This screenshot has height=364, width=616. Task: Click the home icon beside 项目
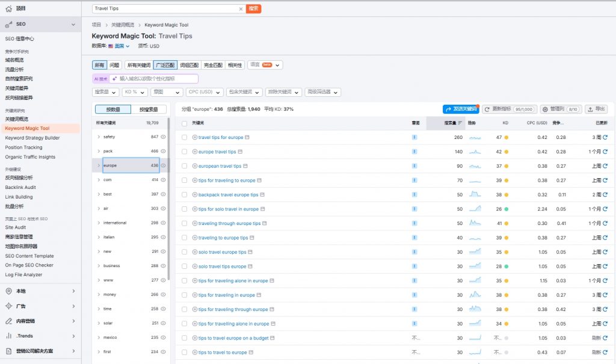coord(8,8)
